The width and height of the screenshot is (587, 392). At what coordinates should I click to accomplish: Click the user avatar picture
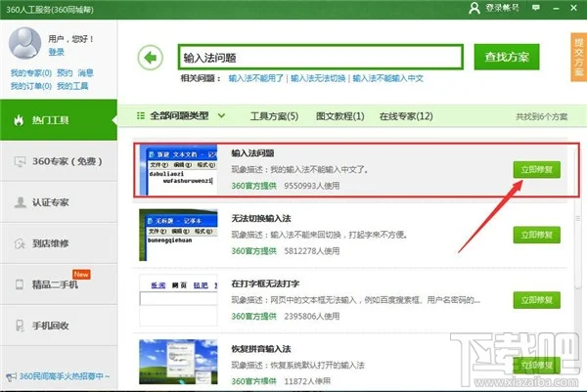23,42
